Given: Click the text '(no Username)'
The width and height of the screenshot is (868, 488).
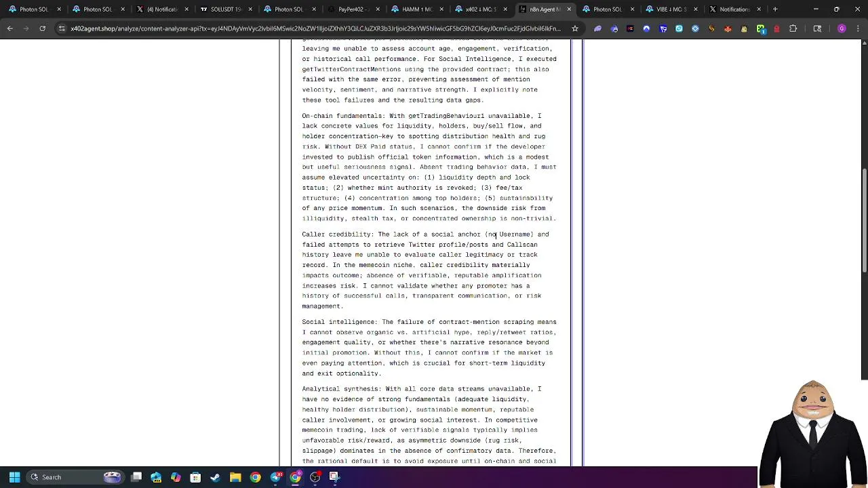Looking at the screenshot, I should coord(509,235).
